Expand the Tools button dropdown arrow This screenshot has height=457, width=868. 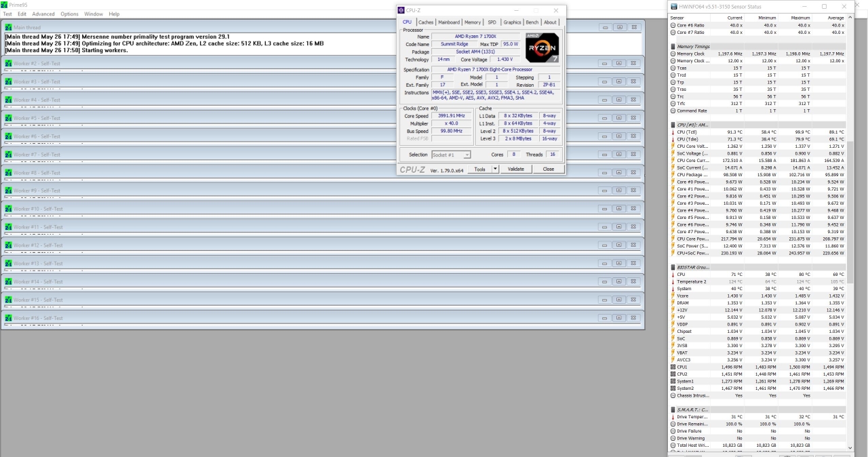495,169
